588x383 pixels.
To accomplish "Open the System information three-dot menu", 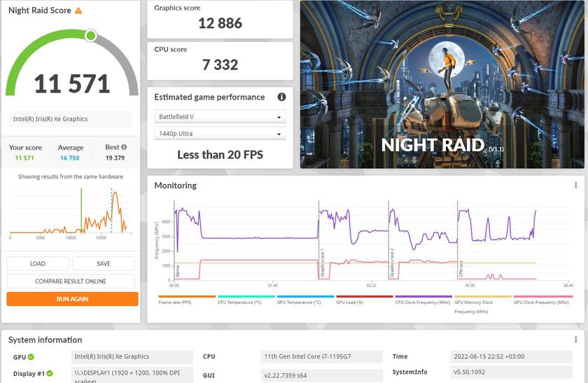I will pyautogui.click(x=575, y=340).
